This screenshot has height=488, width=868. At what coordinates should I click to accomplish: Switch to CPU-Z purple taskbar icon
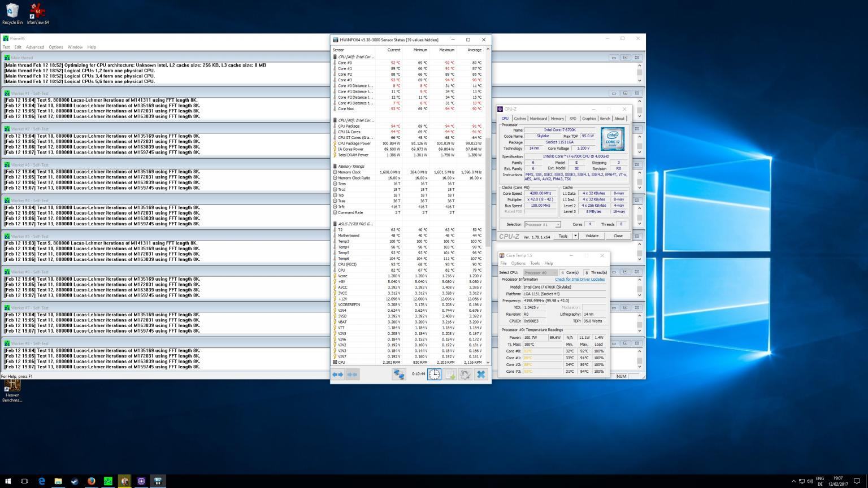[141, 481]
